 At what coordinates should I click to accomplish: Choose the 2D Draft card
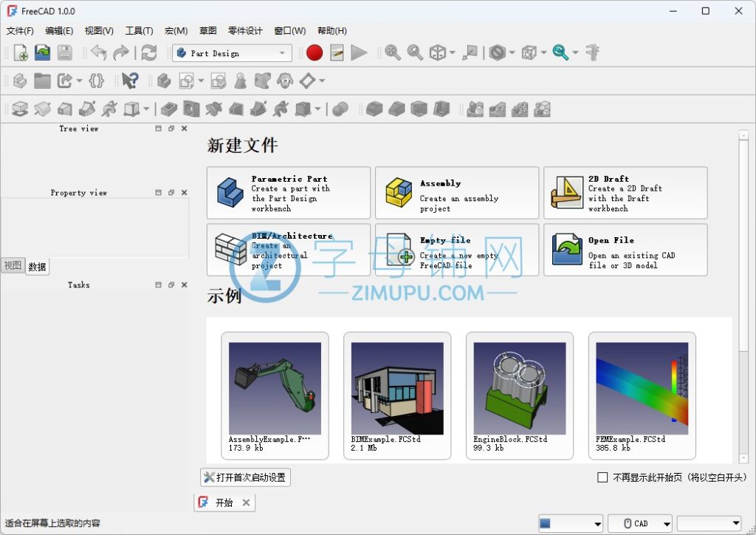coord(625,193)
